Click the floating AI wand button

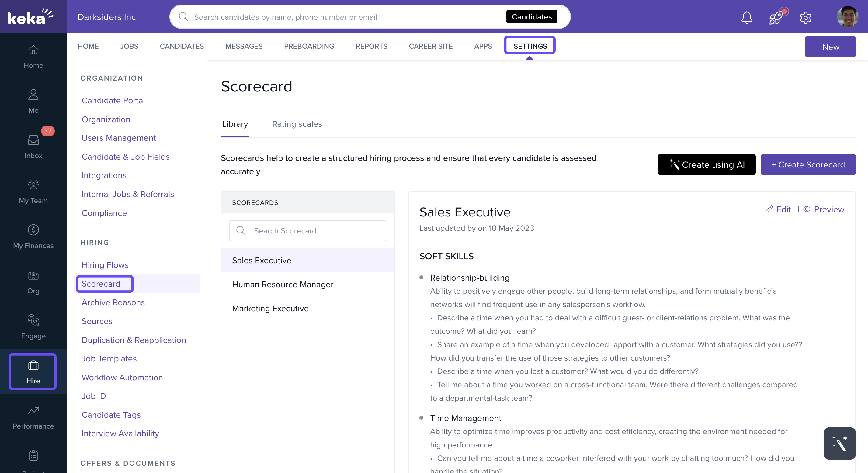click(839, 443)
